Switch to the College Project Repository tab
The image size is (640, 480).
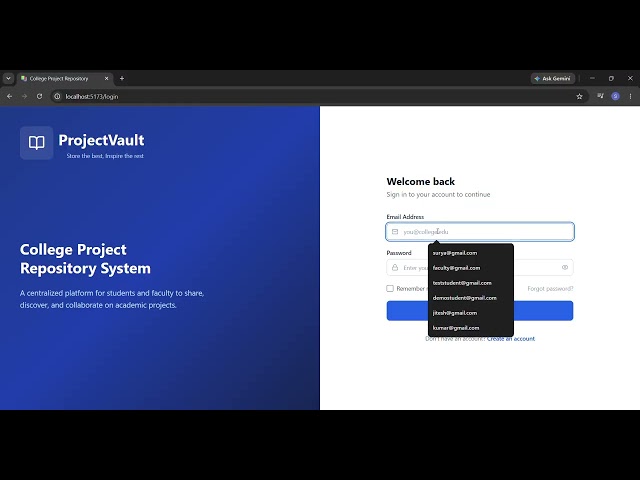(x=65, y=78)
